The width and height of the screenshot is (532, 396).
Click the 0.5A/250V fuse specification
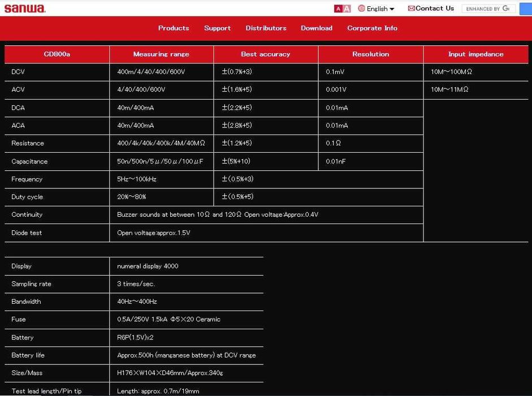point(168,319)
